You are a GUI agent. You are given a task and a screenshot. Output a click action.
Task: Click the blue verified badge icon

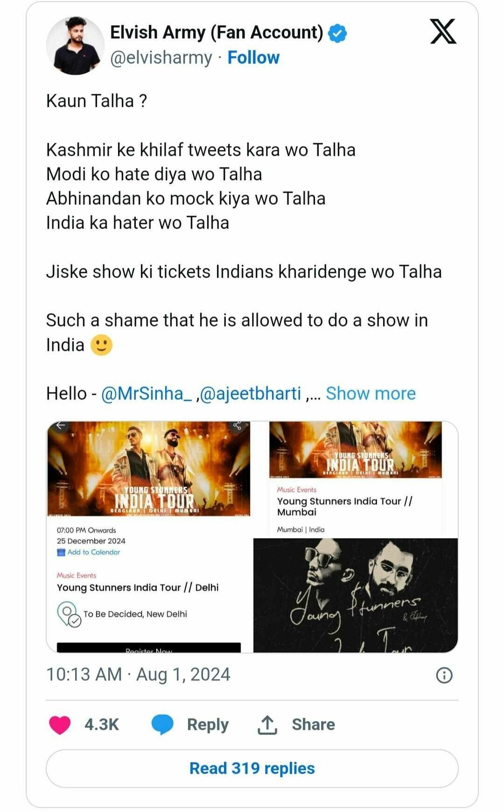337,33
